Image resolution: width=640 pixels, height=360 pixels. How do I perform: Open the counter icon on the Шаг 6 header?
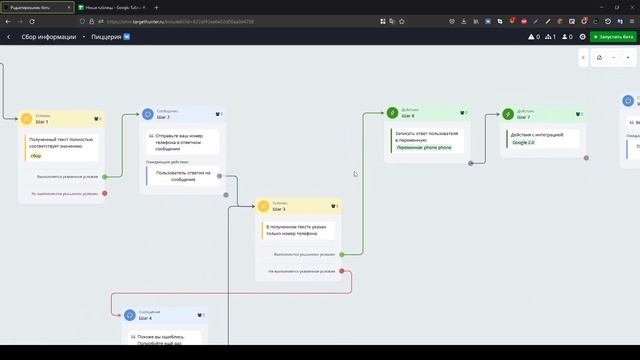463,113
